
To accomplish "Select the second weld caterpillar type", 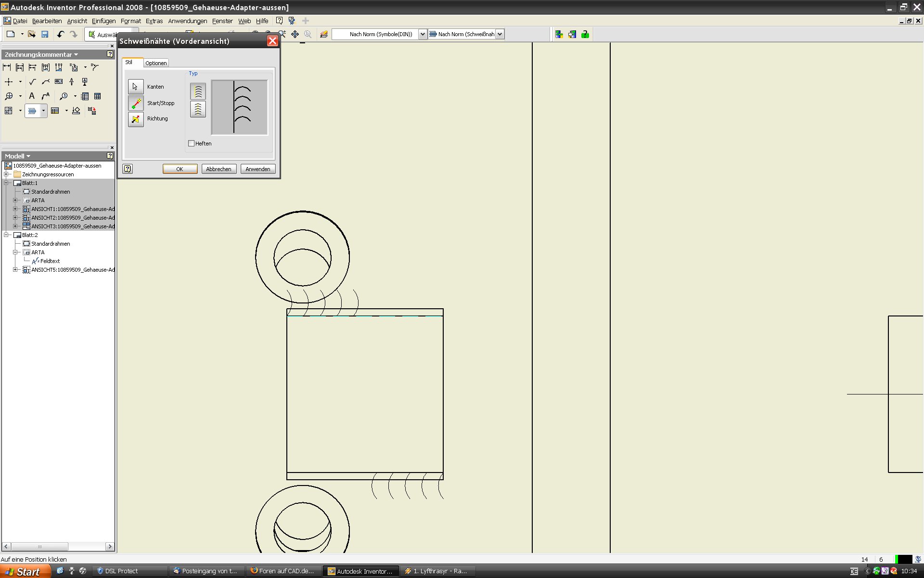I will [198, 109].
